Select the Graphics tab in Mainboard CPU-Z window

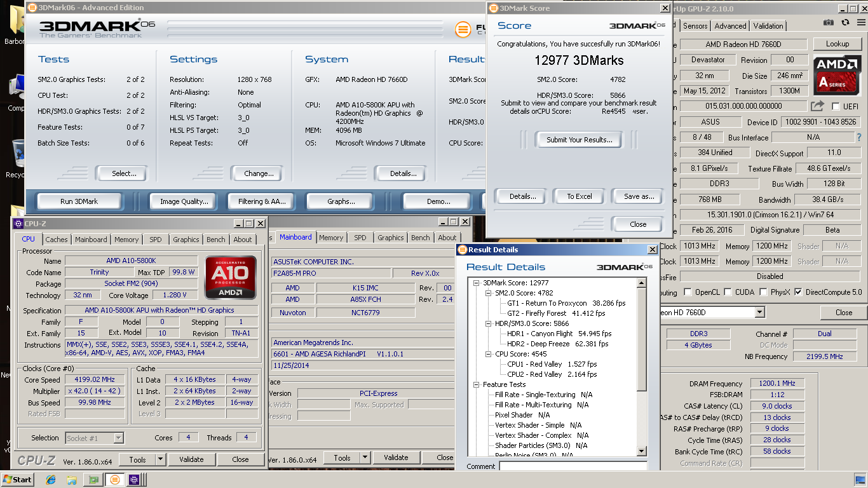(x=390, y=238)
